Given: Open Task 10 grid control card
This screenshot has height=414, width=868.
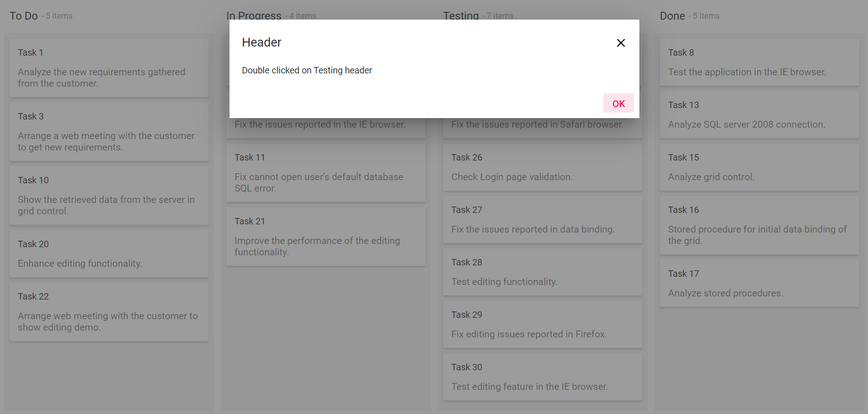Looking at the screenshot, I should [109, 196].
